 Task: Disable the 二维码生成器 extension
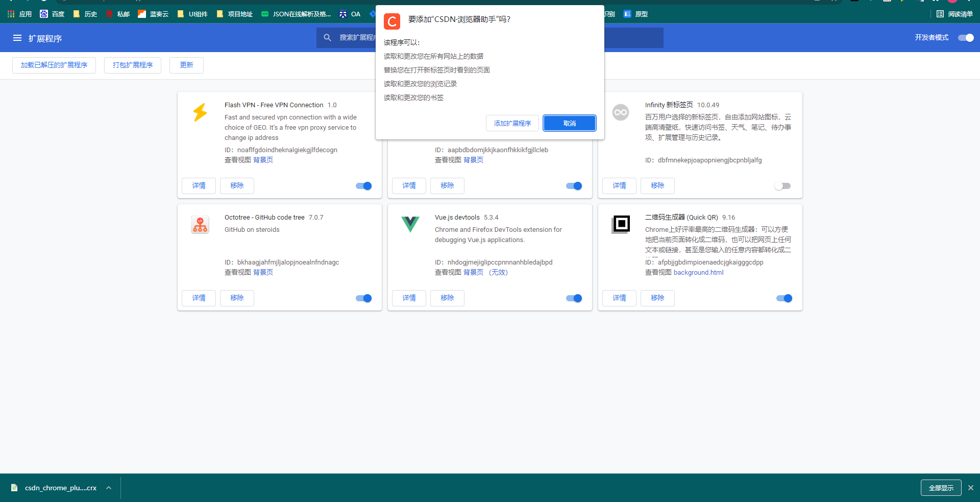785,298
